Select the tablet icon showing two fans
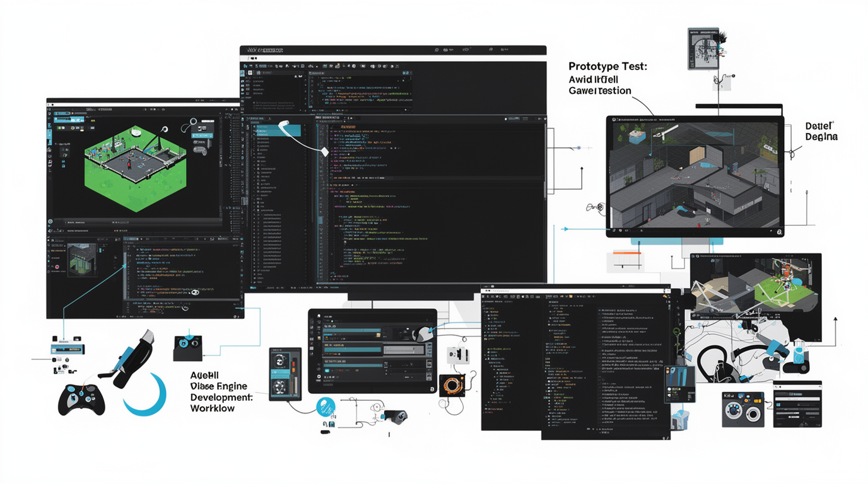 coord(285,374)
